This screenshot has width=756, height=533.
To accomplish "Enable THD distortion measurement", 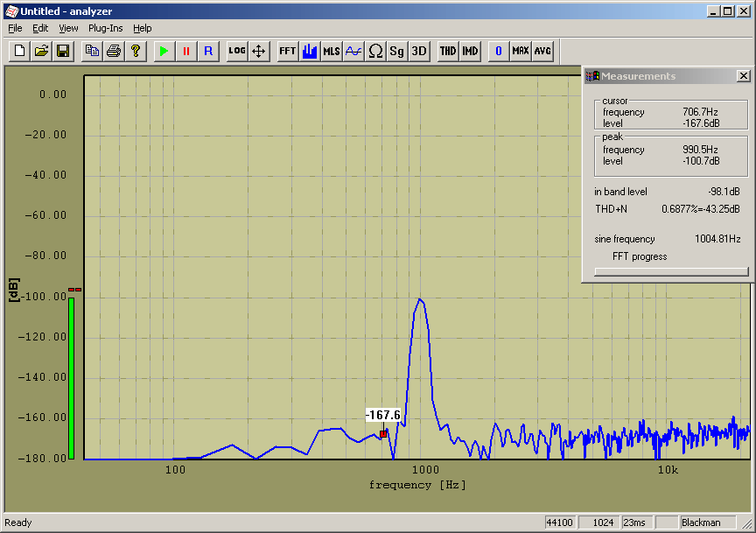I will [x=448, y=51].
